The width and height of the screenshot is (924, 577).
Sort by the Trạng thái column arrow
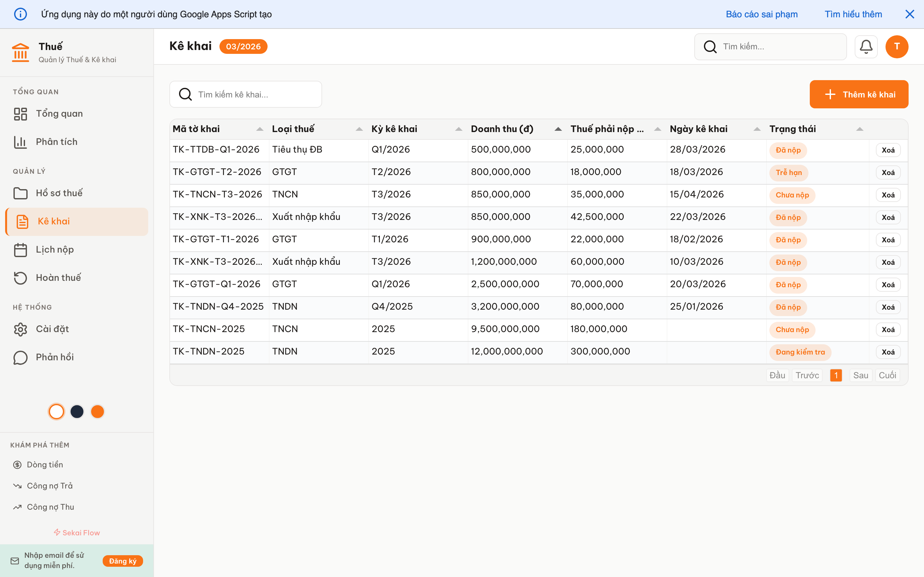click(859, 129)
